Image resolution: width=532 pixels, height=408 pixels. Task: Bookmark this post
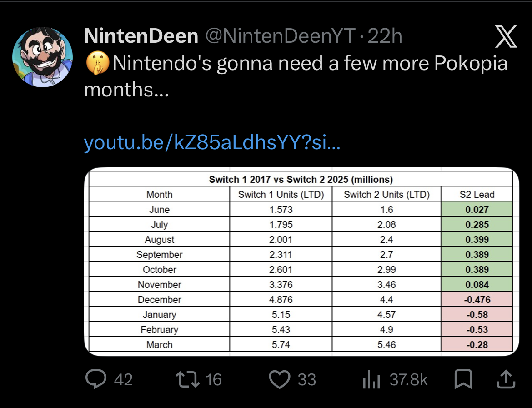pyautogui.click(x=463, y=379)
